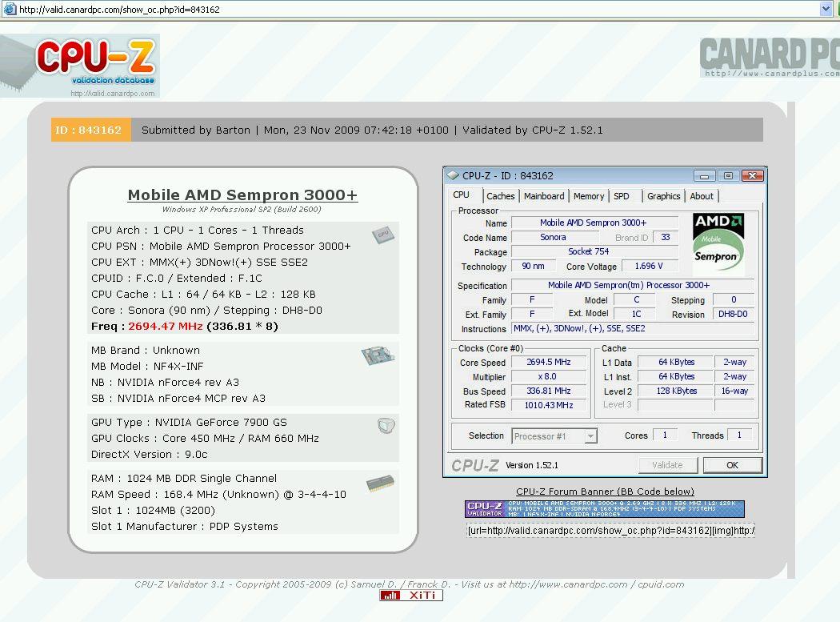Close the CPU-Z window

(x=752, y=176)
